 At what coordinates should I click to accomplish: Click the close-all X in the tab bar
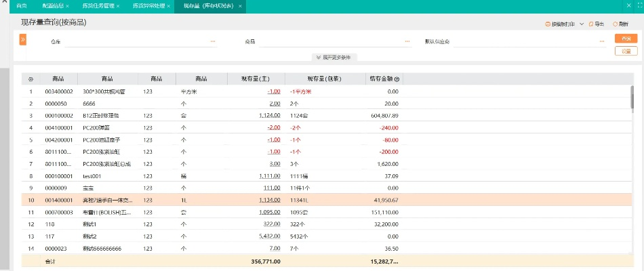(629, 5)
